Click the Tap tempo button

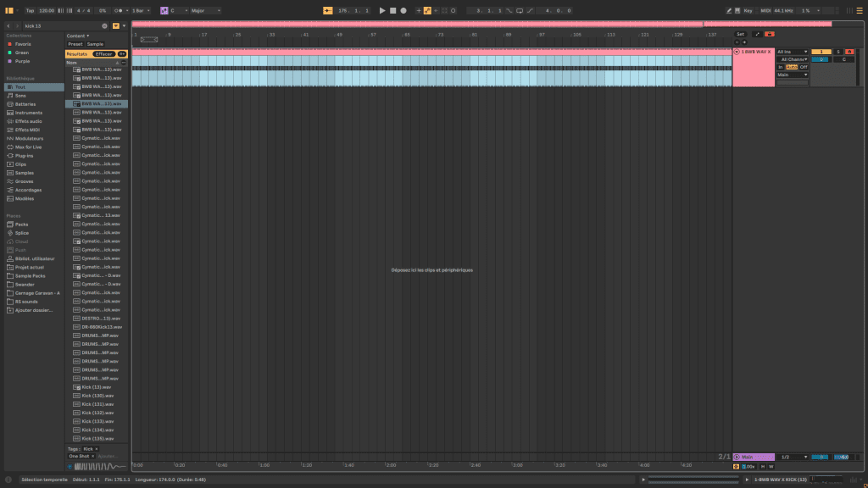tap(31, 10)
